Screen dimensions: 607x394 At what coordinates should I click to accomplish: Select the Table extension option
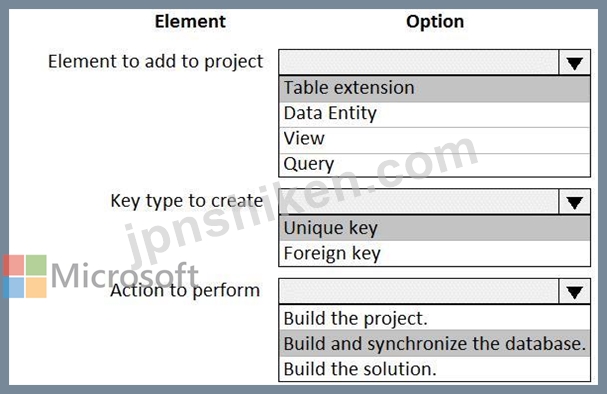click(x=434, y=89)
